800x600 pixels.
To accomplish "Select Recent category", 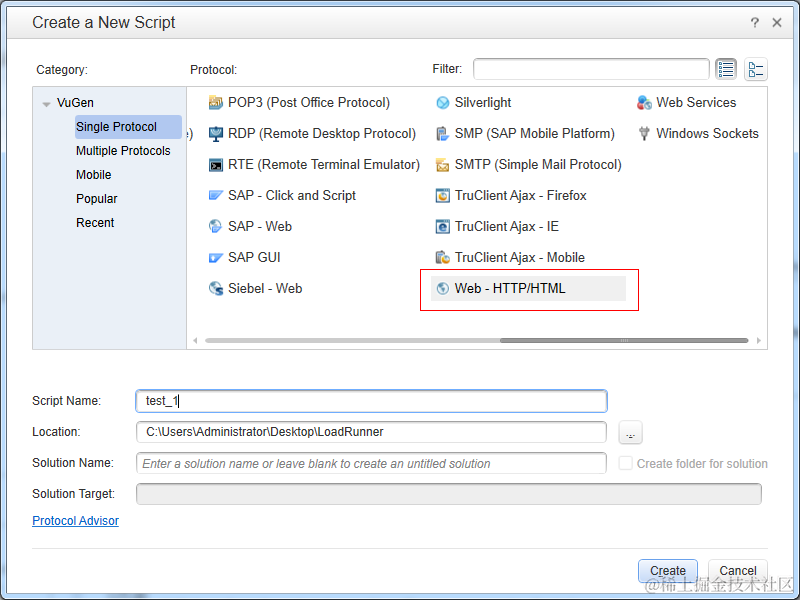I will coord(95,223).
